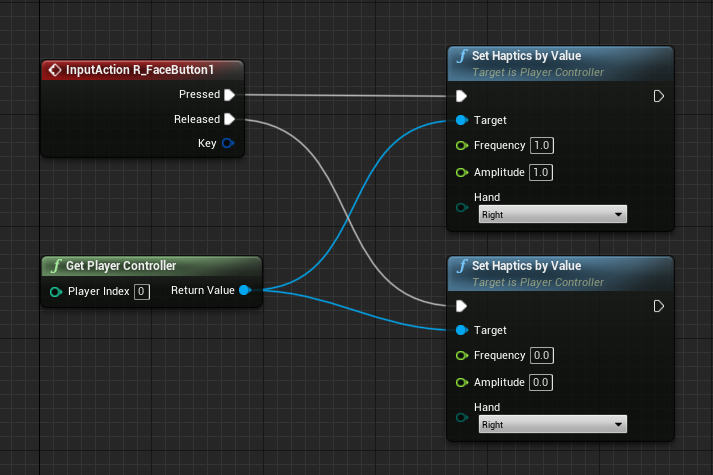Click the Frequency 1.0 value field
The image size is (713, 475).
click(x=542, y=146)
